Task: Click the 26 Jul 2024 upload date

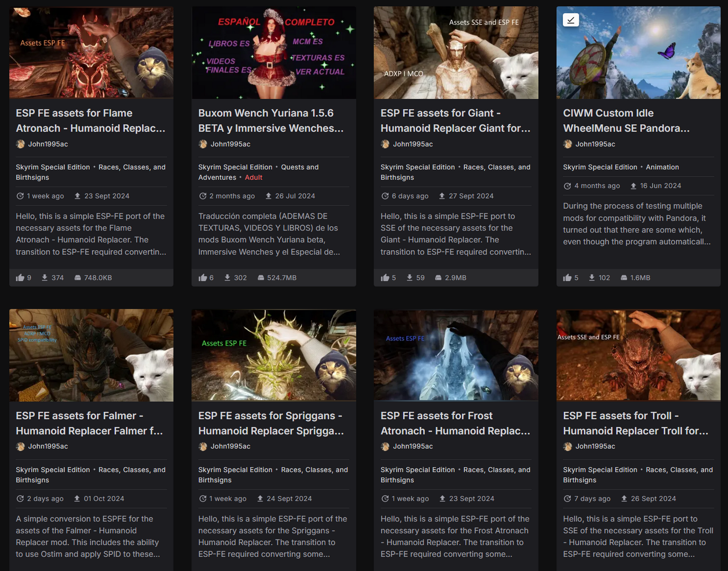Action: (295, 196)
